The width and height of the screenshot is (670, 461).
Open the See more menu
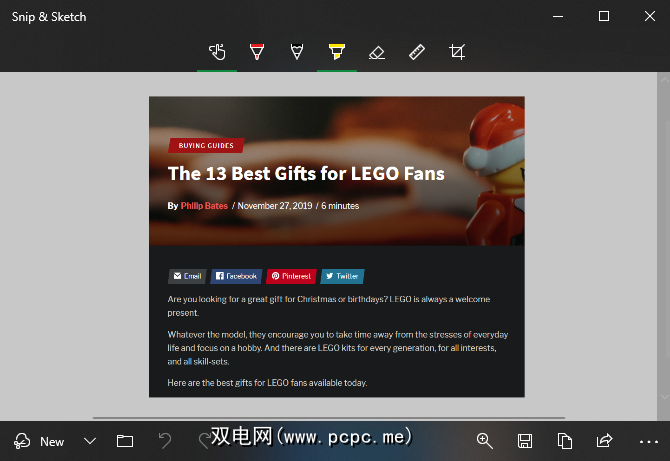[648, 442]
